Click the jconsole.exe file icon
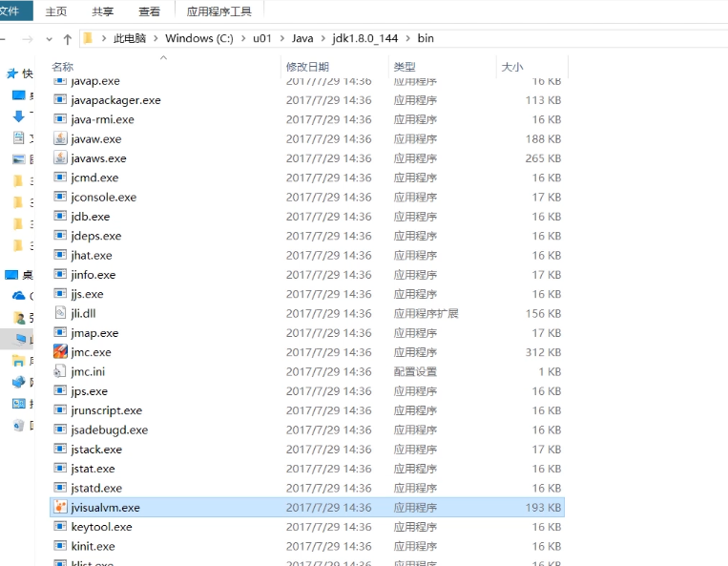The width and height of the screenshot is (728, 566). 60,197
